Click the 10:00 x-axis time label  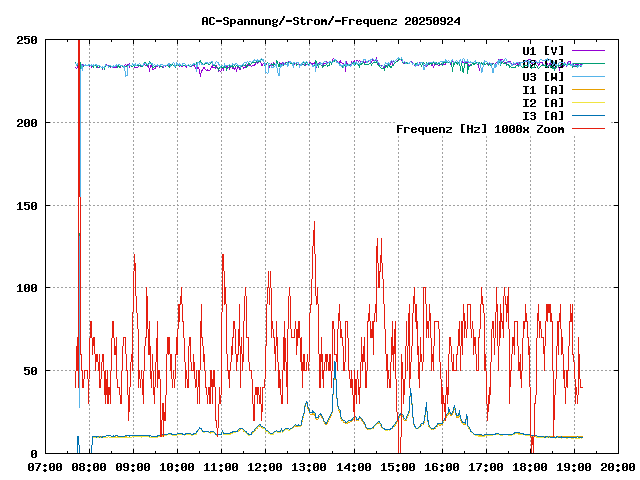tap(177, 467)
